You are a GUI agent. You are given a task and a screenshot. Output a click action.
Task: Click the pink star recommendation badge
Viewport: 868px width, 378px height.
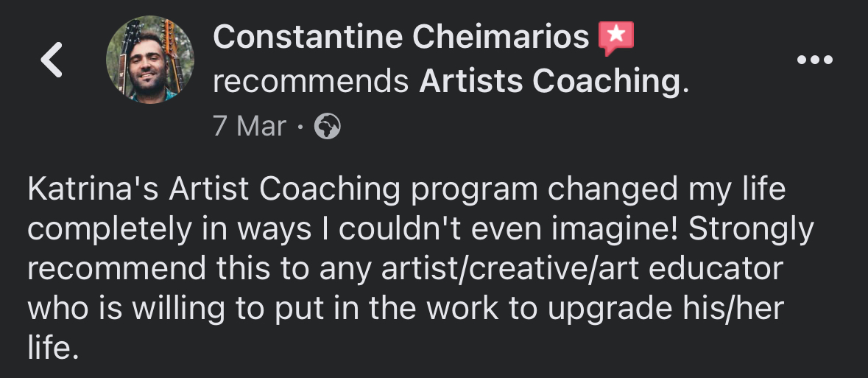pyautogui.click(x=615, y=38)
